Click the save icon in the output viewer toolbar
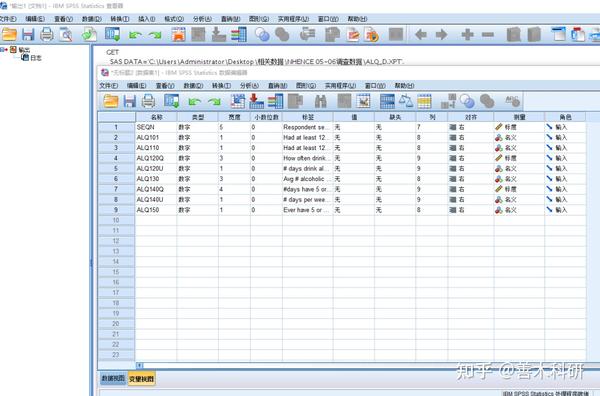600x396 pixels. click(28, 34)
